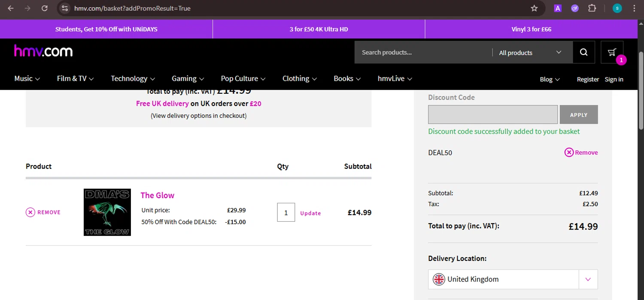
Task: Click the £29.99 unit price
Action: coord(236,210)
